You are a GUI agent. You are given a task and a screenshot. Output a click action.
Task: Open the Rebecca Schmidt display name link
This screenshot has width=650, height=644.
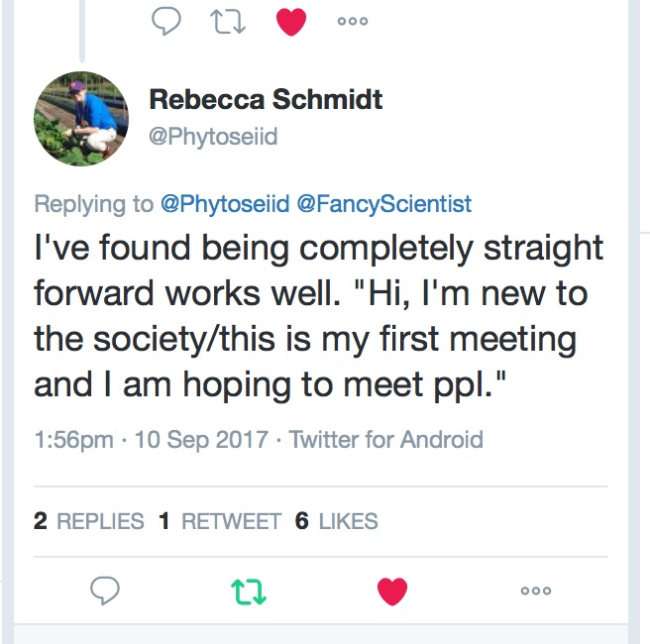pos(266,99)
